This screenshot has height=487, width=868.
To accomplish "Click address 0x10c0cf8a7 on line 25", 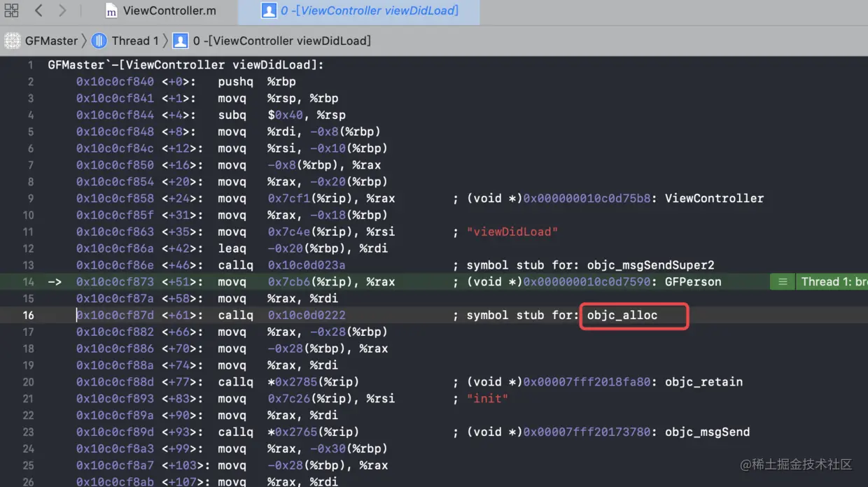I will 115,466.
